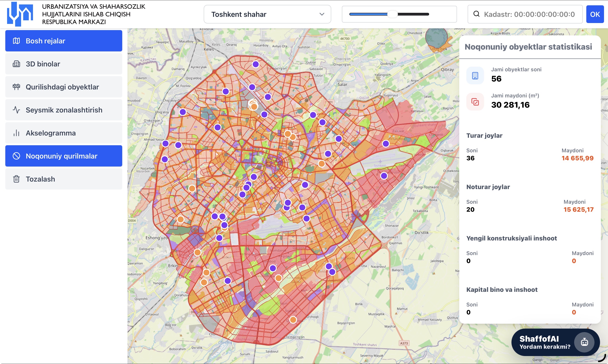Image resolution: width=608 pixels, height=364 pixels.
Task: Click the opacity slider handle
Action: [392, 14]
